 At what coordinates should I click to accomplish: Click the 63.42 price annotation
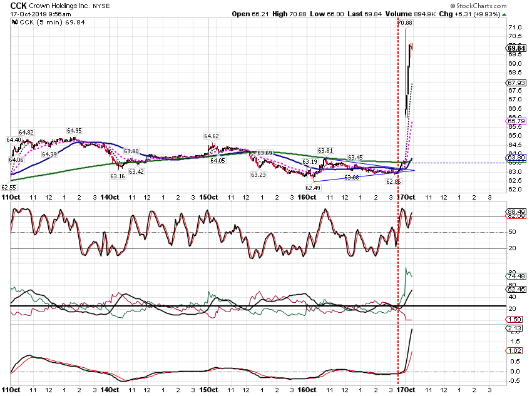pos(136,171)
